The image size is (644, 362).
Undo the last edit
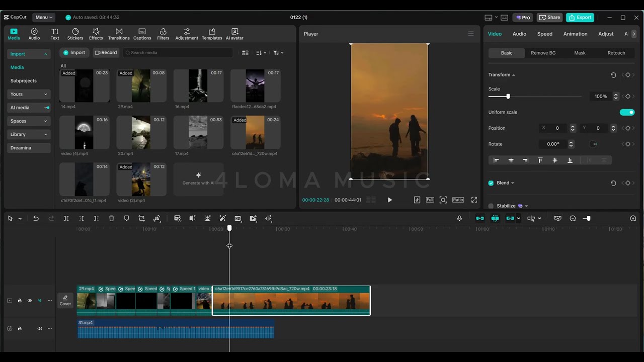point(36,218)
